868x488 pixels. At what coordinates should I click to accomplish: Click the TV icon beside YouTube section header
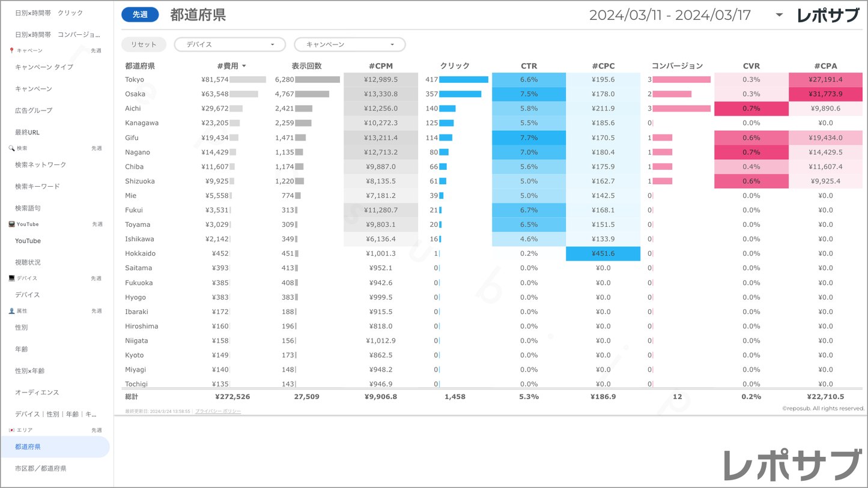click(11, 224)
